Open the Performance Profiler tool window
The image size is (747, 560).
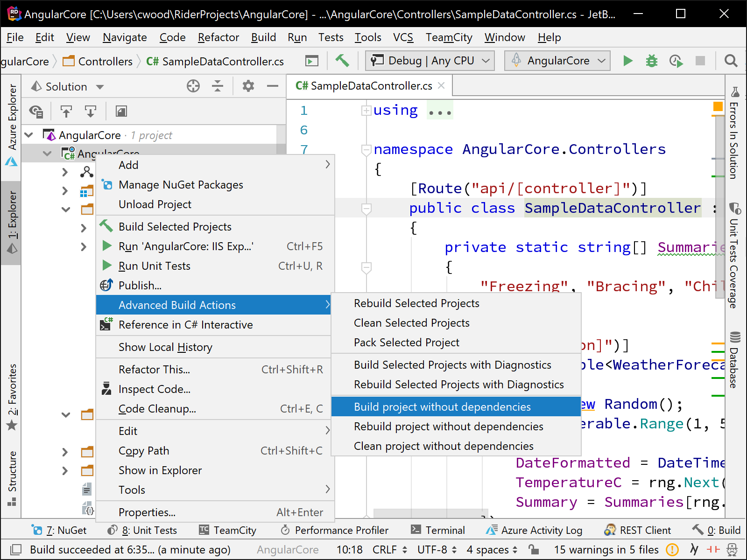334,531
